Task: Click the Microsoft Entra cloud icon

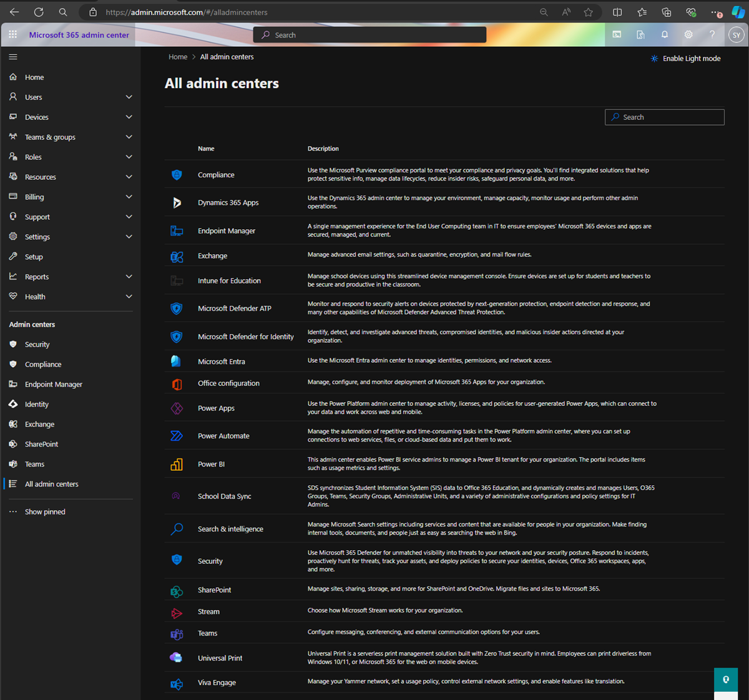Action: pos(177,361)
